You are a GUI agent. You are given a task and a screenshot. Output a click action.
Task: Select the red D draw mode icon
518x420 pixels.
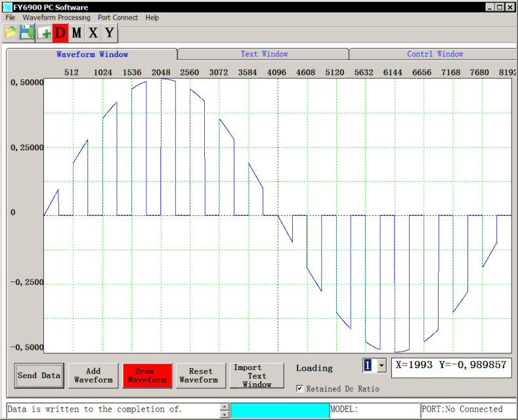[x=60, y=33]
